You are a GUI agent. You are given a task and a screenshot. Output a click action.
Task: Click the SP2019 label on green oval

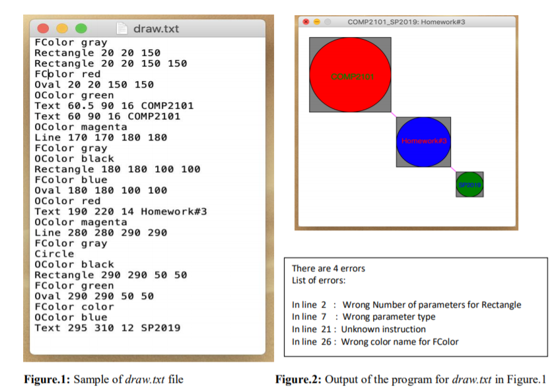469,185
